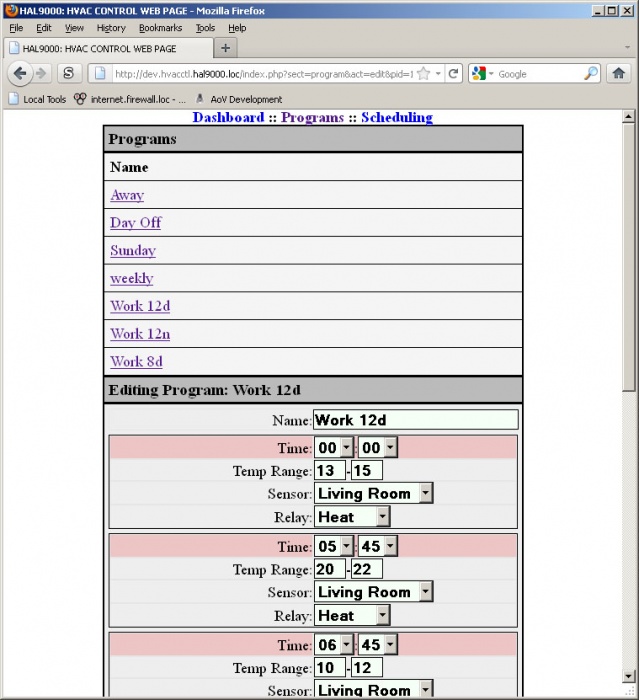The image size is (639, 700).
Task: Open the weekly program
Action: 132,279
